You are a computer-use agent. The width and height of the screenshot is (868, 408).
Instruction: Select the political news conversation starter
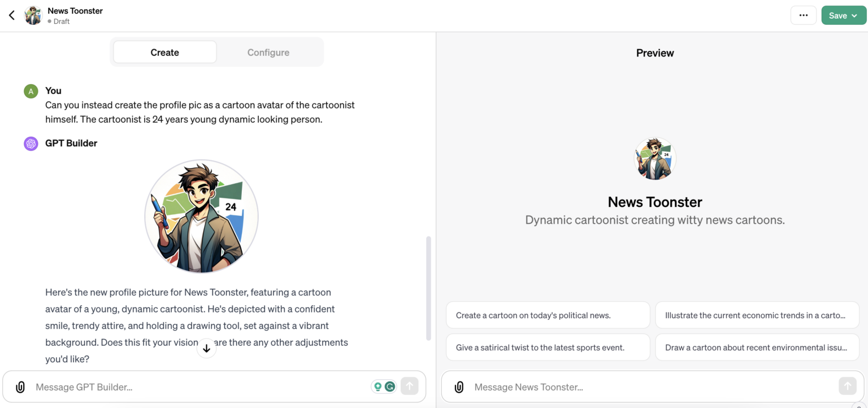[547, 315]
